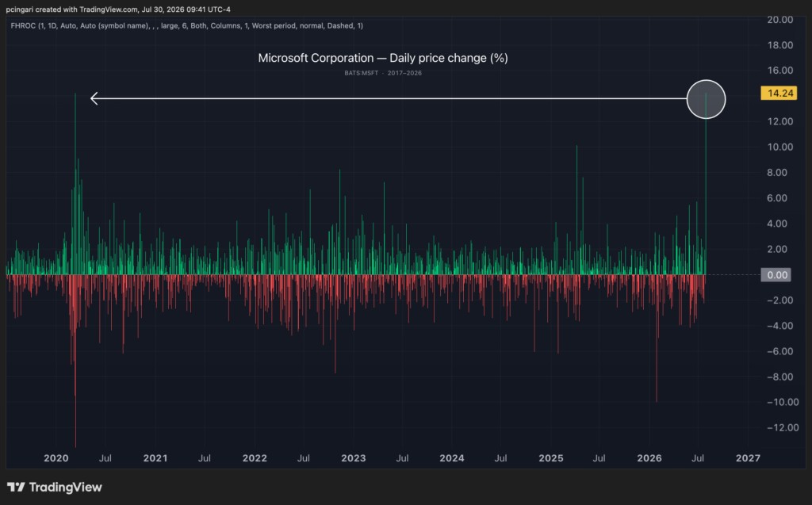
Task: Click the 2.00 value on price scale
Action: (x=777, y=249)
